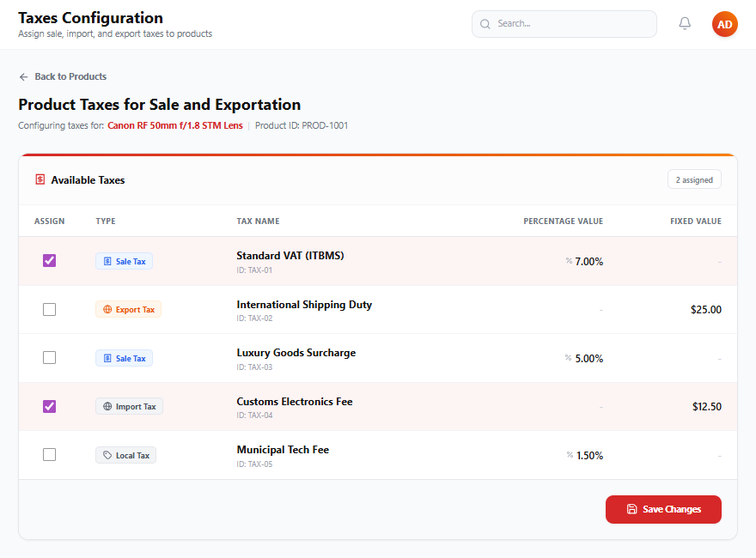Click the notification bell icon

(685, 23)
